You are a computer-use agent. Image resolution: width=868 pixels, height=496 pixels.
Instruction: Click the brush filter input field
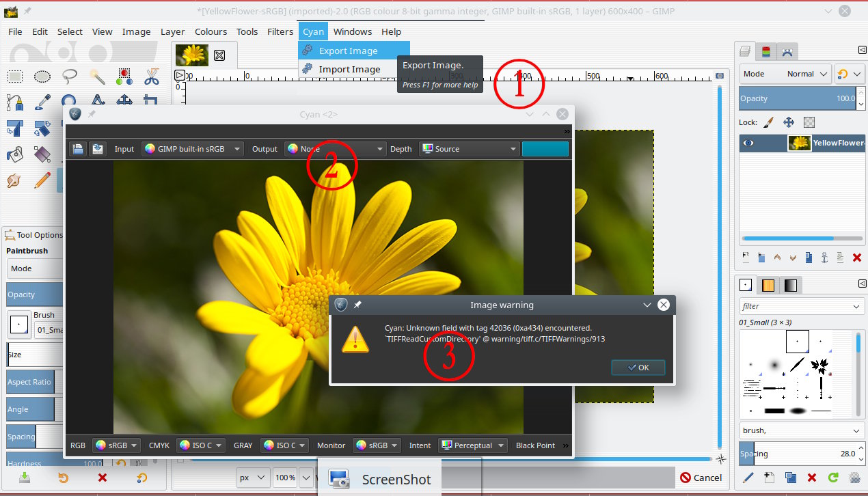click(x=802, y=306)
